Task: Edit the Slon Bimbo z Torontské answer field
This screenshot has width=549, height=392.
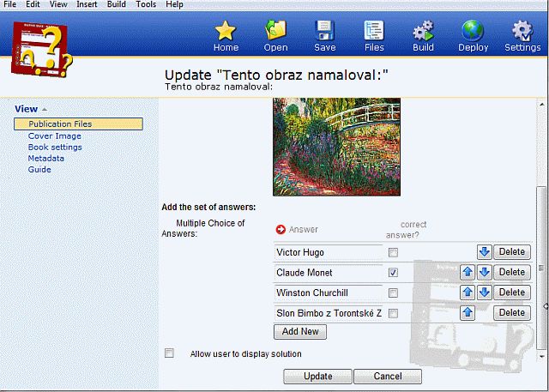Action: point(328,313)
